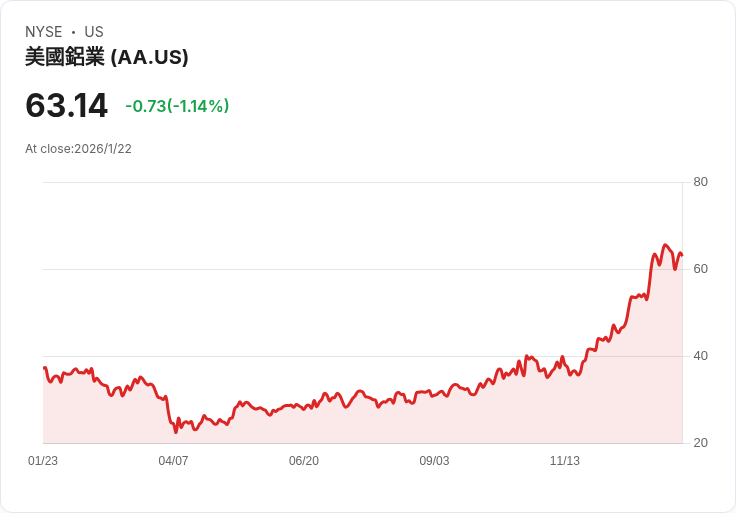This screenshot has width=736, height=513.
Task: Click the At close:2026/1/22 timestamp
Action: pyautogui.click(x=78, y=149)
